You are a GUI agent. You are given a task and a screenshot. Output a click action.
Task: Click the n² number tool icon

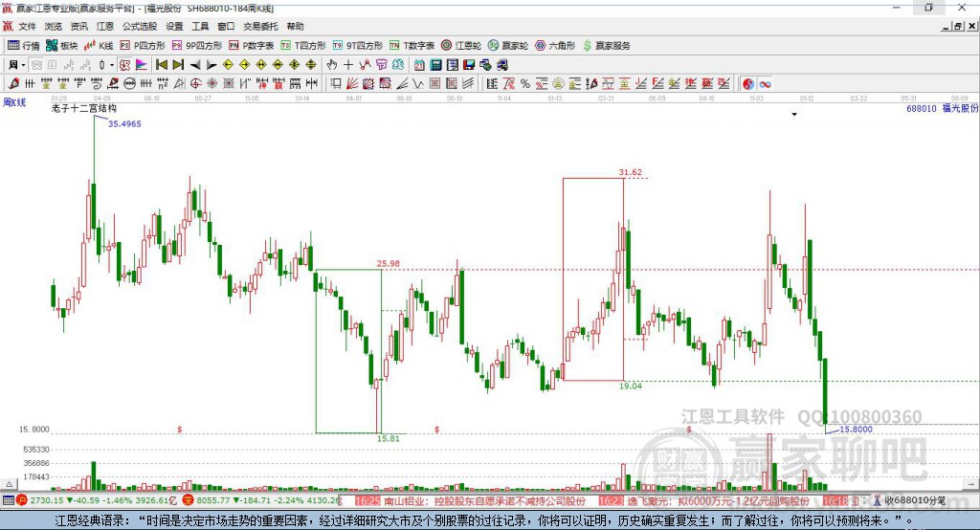tap(163, 84)
